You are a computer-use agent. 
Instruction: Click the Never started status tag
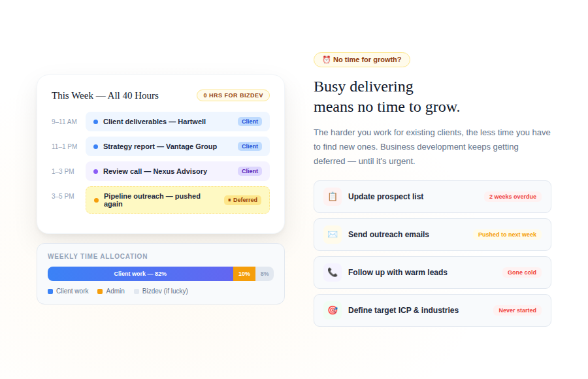tap(517, 310)
